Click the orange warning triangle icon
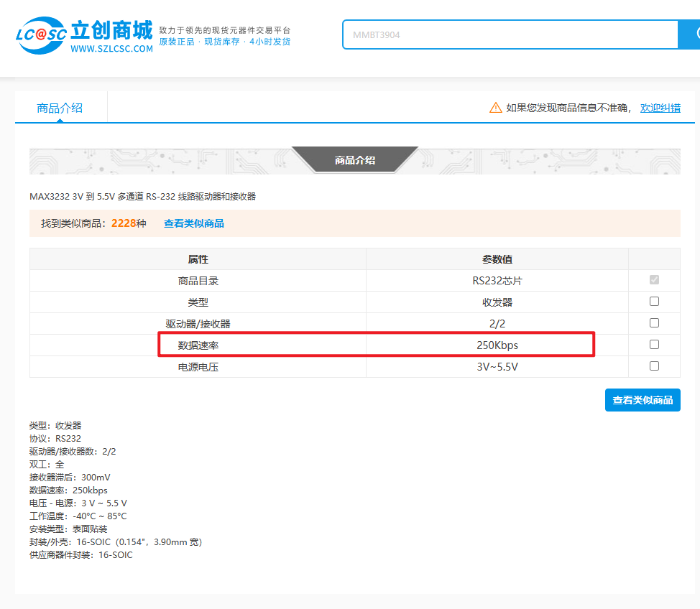The image size is (700, 609). point(496,108)
